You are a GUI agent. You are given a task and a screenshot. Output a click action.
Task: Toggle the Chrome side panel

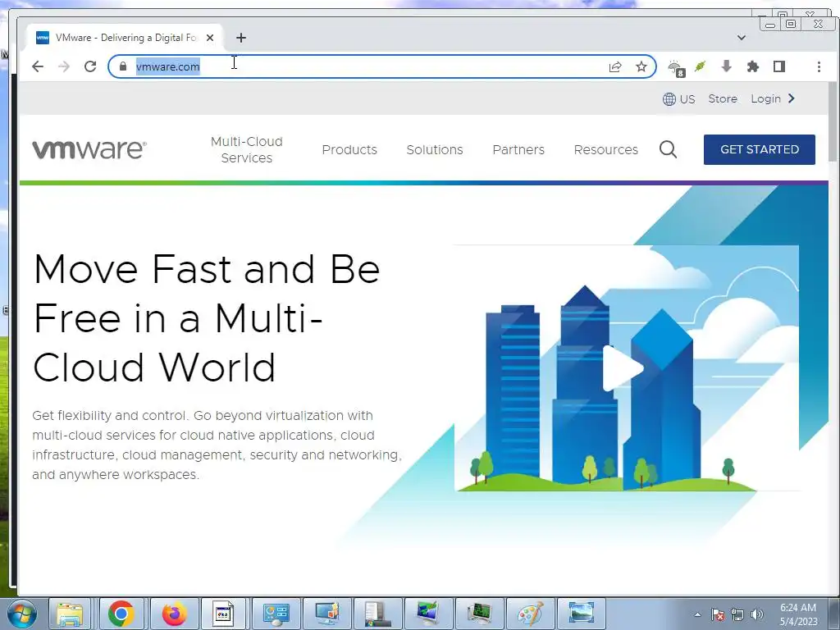pos(779,66)
